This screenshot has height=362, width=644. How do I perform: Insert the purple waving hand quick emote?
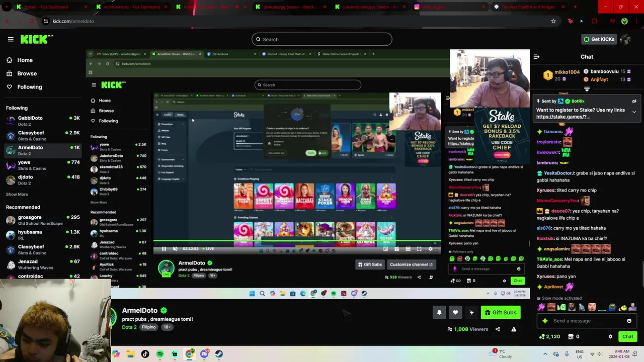tap(541, 307)
